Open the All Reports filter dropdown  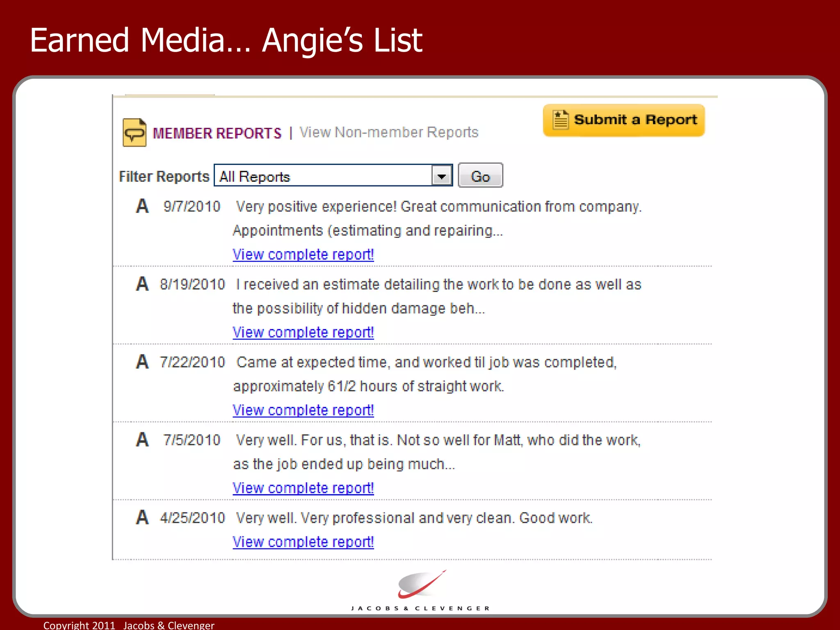333,176
